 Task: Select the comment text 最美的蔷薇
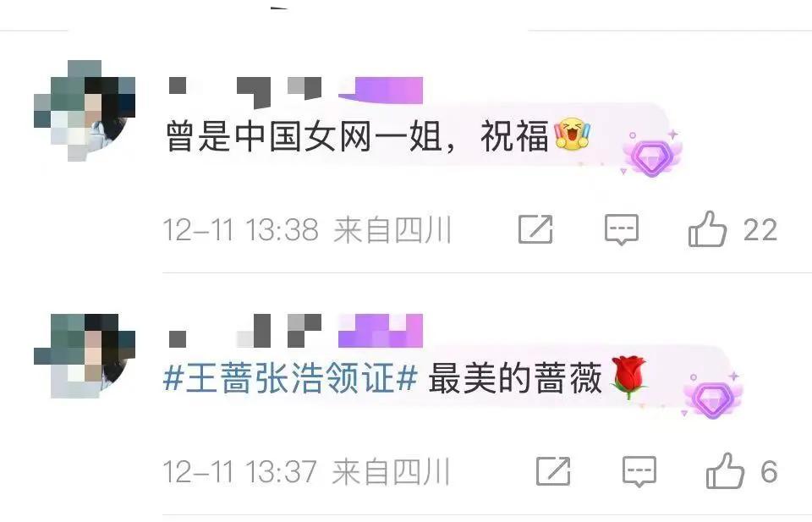515,378
